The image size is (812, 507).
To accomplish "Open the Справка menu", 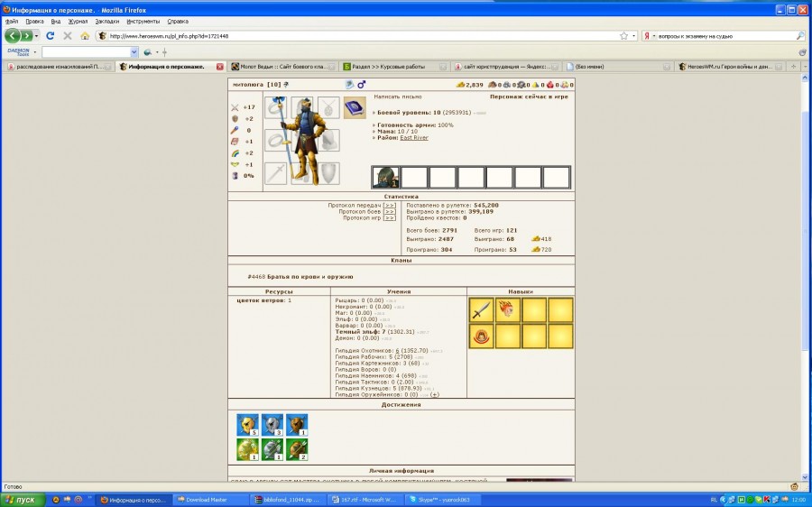I will (x=178, y=22).
